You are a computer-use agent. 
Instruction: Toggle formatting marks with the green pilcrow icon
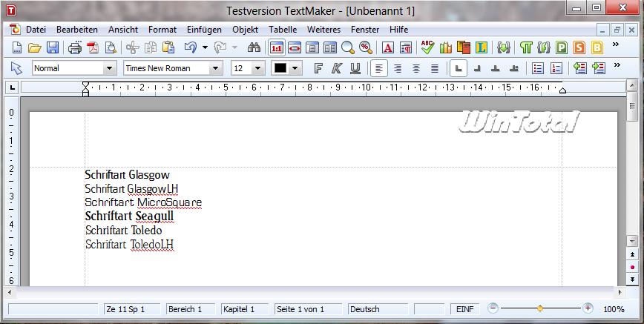526,47
